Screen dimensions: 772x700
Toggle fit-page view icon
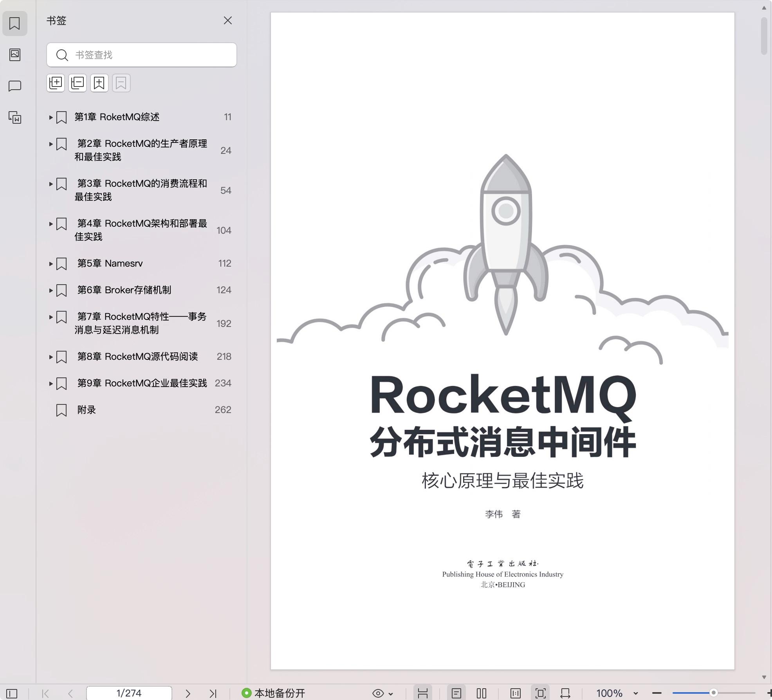tap(541, 693)
